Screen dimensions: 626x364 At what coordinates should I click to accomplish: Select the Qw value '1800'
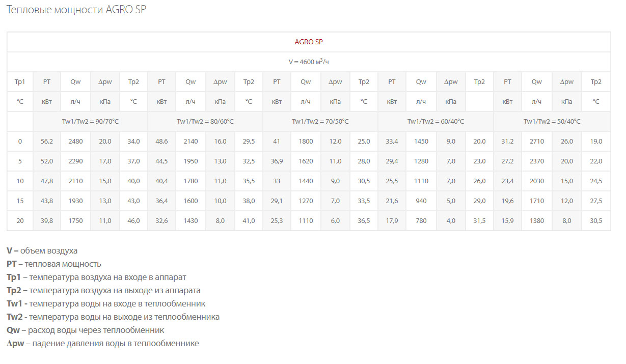point(306,141)
